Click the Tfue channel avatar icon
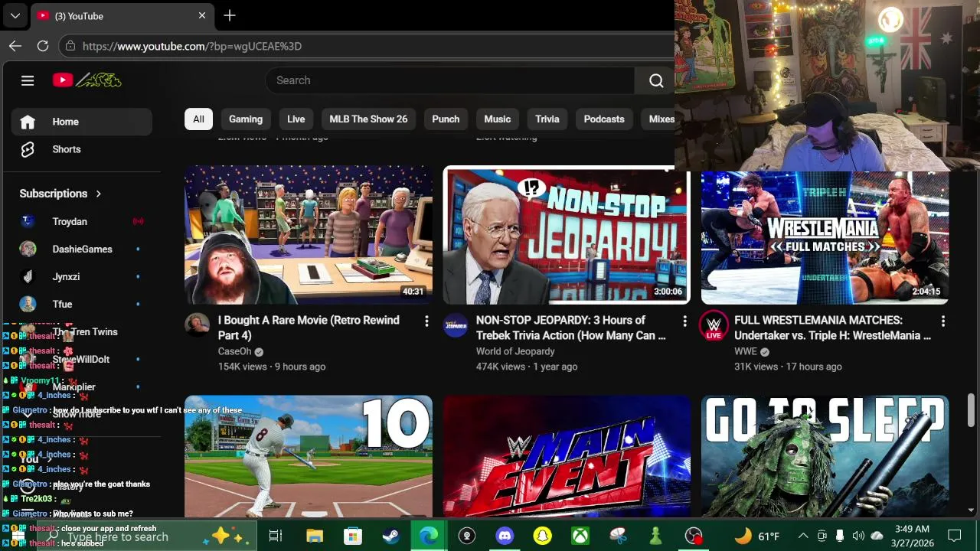Screen dimensions: 980x551 point(28,304)
